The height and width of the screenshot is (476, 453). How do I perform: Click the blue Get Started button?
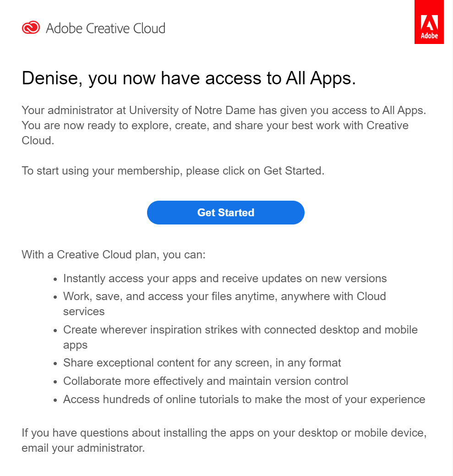[x=226, y=213]
